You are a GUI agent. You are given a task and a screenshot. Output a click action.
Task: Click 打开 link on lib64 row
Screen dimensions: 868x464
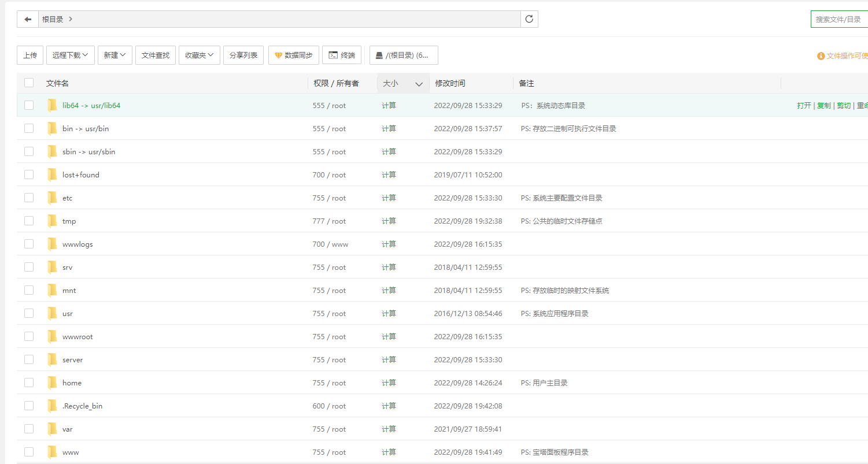click(804, 105)
